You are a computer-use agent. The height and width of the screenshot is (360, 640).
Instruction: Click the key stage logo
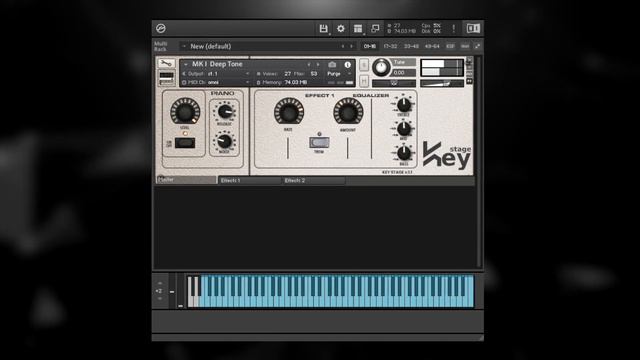click(447, 155)
